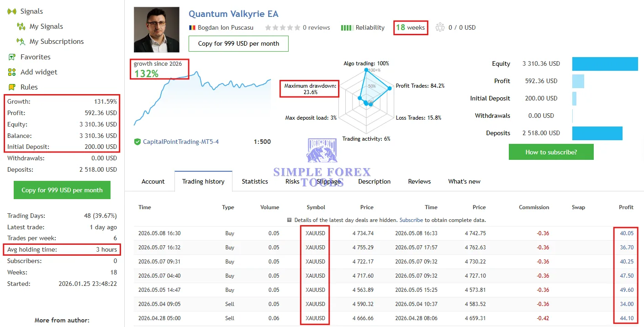Screen dimensions: 644x327
Task: Click the green verified shield icon by broker
Action: pos(137,142)
